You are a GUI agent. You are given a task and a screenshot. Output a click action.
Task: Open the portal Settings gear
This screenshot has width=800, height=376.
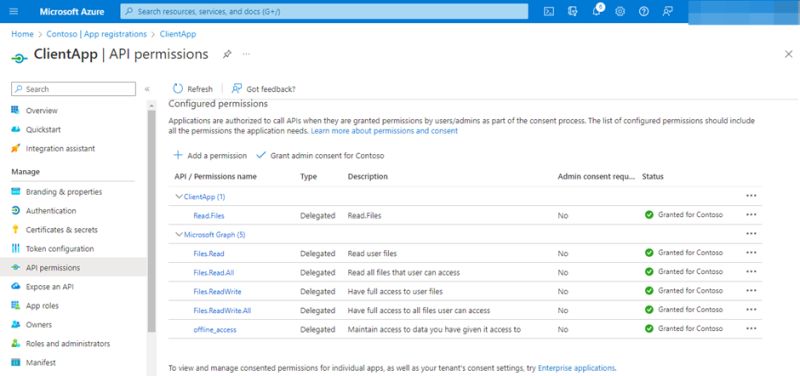620,11
